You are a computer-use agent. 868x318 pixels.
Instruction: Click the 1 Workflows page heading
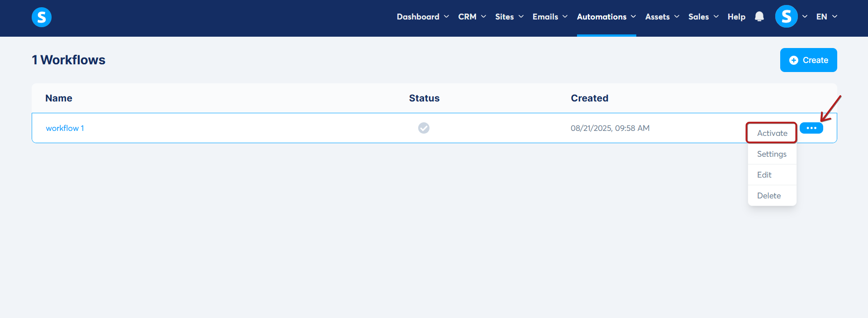coord(68,60)
